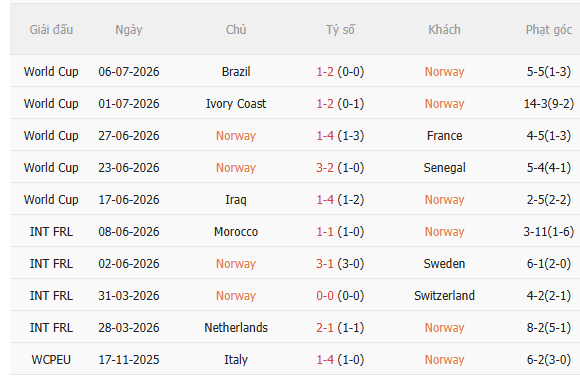The image size is (580, 376).
Task: Open the 1-2 score for Brazil match
Action: pos(325,71)
